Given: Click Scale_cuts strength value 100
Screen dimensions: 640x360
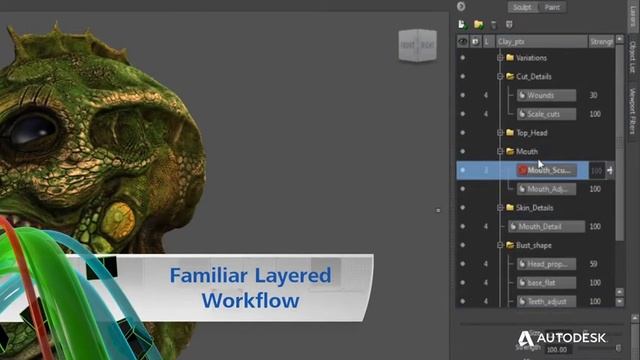Looking at the screenshot, I should (595, 114).
